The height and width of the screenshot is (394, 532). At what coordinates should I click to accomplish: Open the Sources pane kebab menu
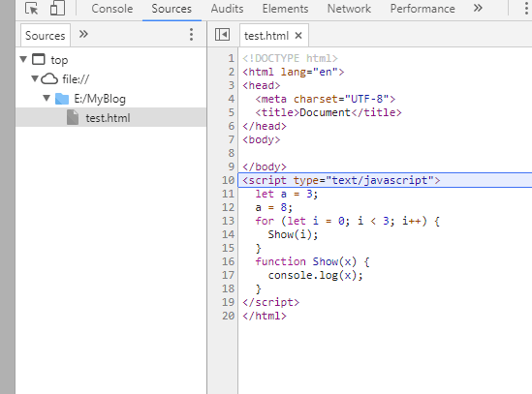click(191, 35)
